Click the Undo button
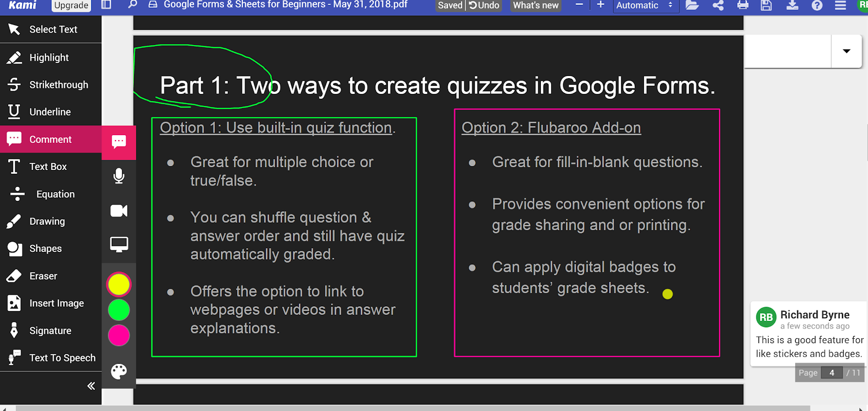The image size is (868, 411). point(484,5)
